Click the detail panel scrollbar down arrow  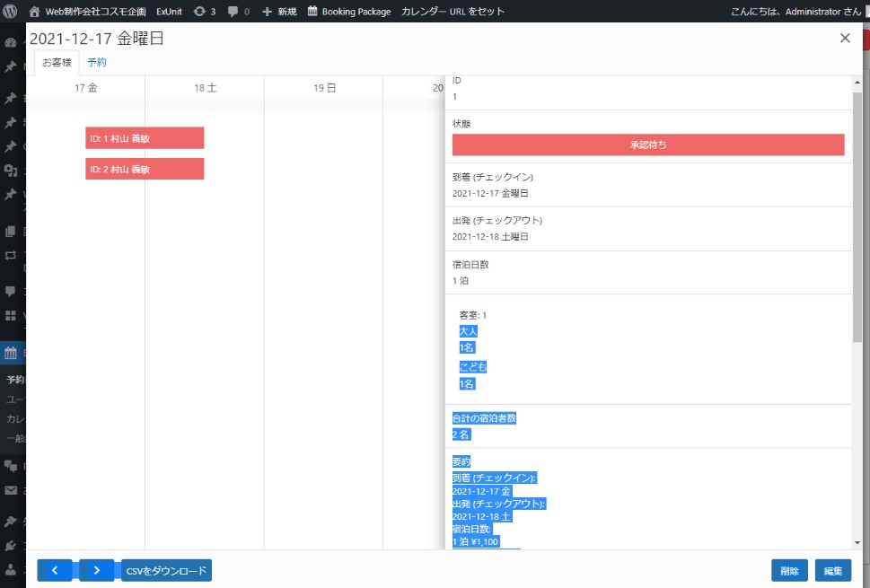pyautogui.click(x=857, y=542)
